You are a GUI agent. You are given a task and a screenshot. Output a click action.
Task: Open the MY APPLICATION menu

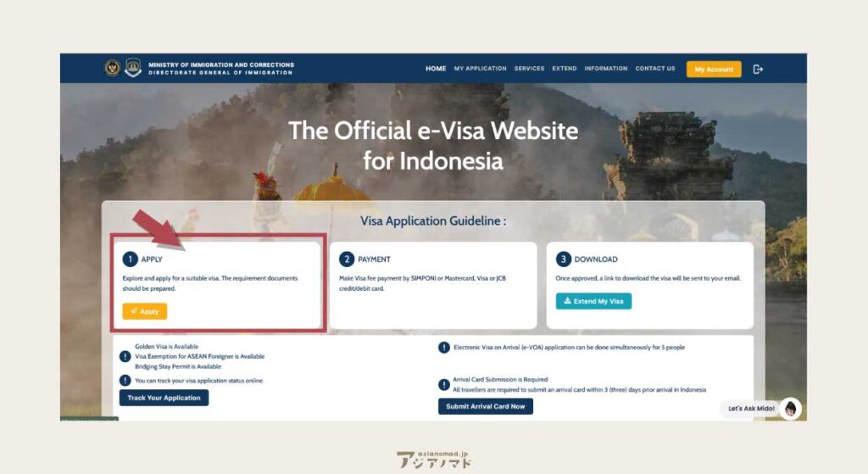tap(480, 69)
